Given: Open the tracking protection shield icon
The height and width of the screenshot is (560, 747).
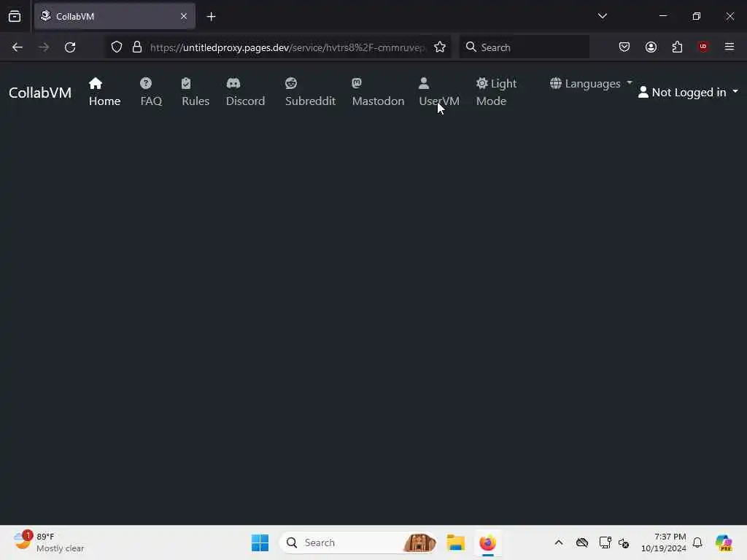Looking at the screenshot, I should (x=117, y=47).
